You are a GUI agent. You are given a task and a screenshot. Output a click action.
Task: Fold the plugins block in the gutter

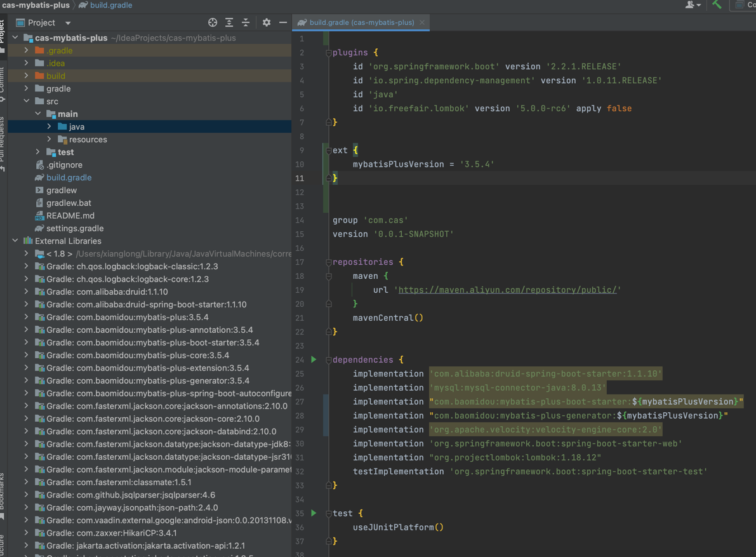(329, 53)
